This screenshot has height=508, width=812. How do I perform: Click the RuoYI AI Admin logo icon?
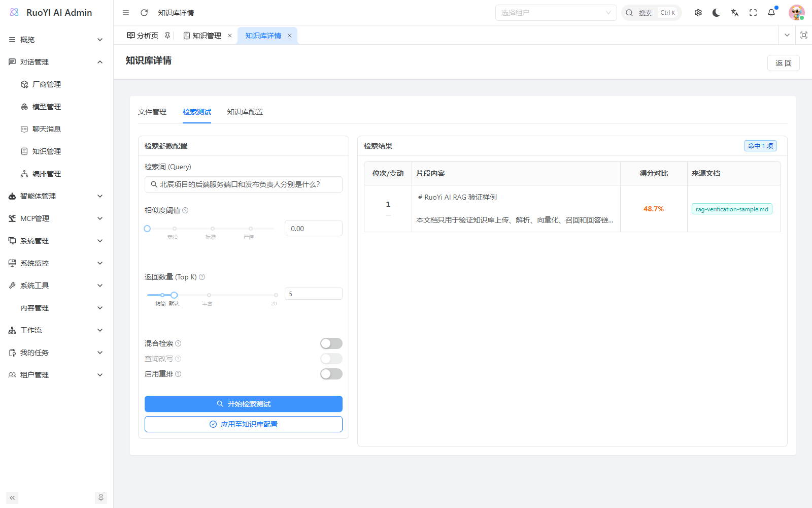(14, 12)
